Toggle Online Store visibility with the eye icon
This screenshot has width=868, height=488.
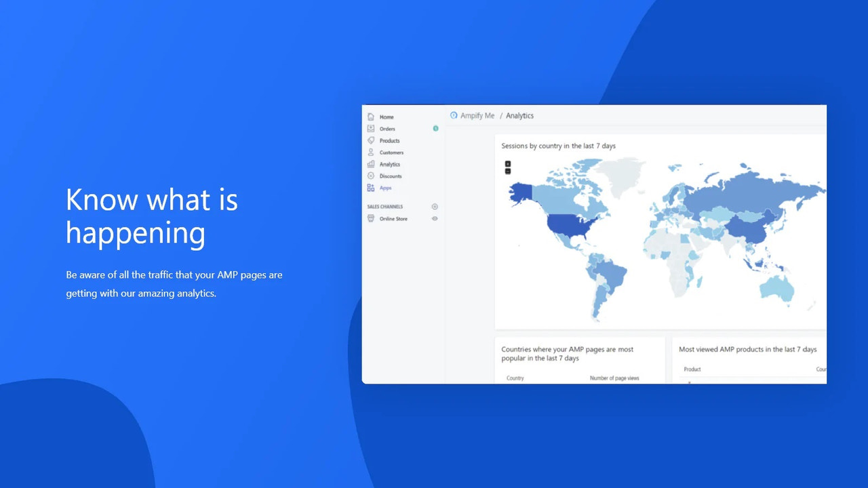(435, 218)
